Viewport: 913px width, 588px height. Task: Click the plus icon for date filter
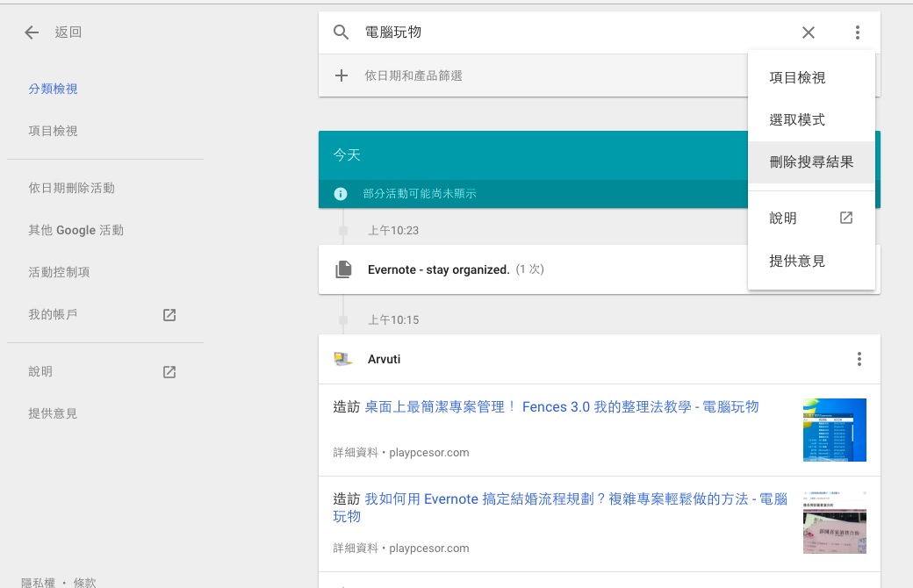[x=341, y=75]
